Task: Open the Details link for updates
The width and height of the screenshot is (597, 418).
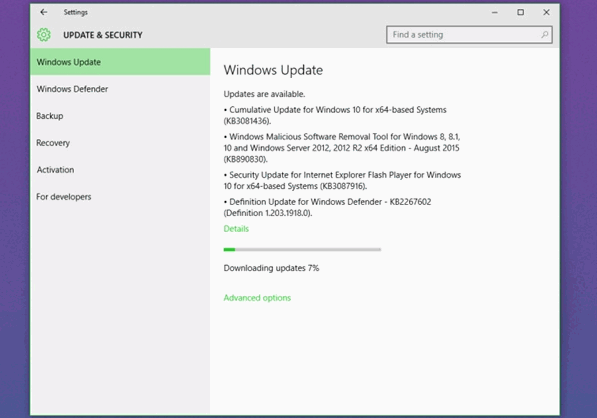Action: [x=236, y=229]
